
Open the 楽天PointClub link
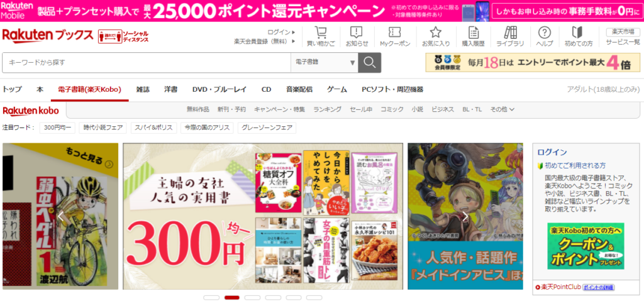pyautogui.click(x=561, y=287)
